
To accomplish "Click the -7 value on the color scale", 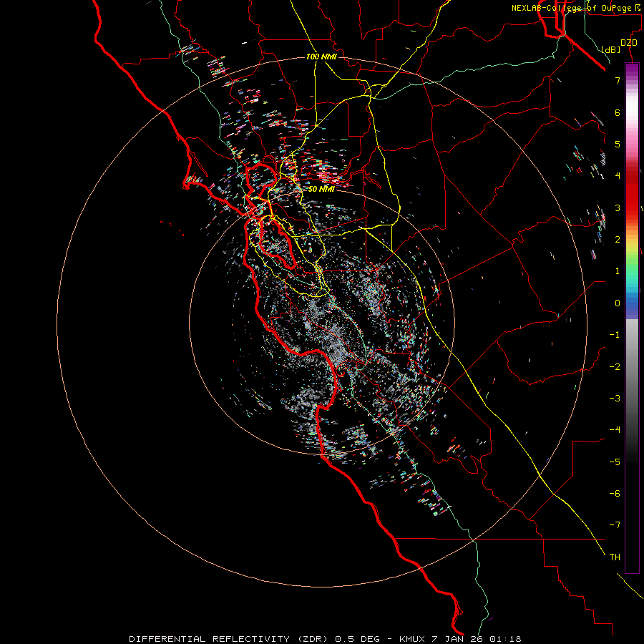I will point(615,525).
